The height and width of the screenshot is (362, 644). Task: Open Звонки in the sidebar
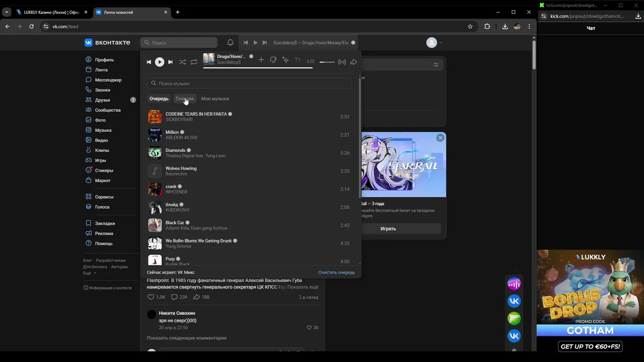(x=103, y=90)
